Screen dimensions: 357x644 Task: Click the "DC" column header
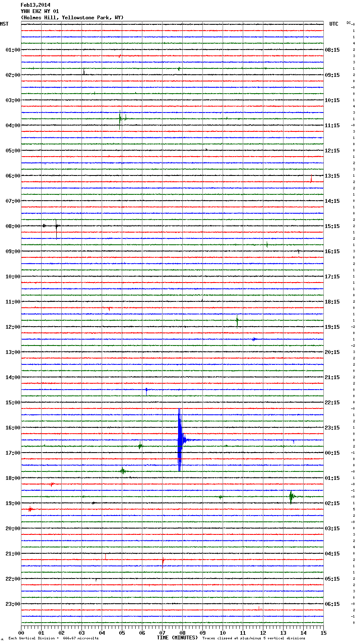(349, 23)
